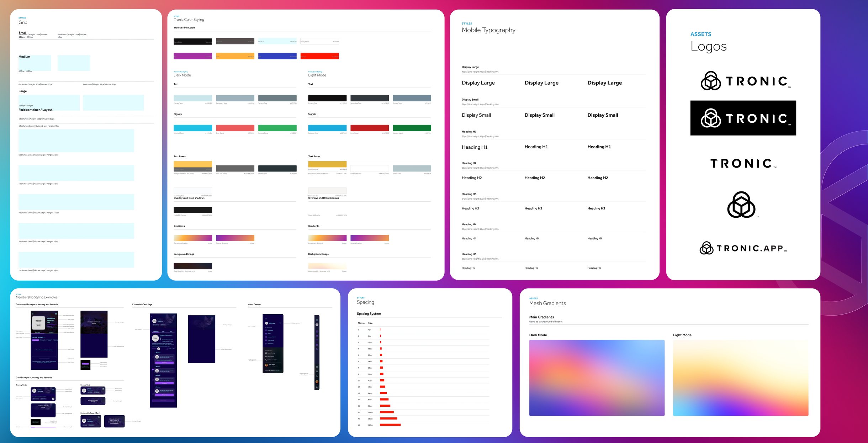Select the Tronic Black brand color swatch
The height and width of the screenshot is (443, 868).
(193, 41)
